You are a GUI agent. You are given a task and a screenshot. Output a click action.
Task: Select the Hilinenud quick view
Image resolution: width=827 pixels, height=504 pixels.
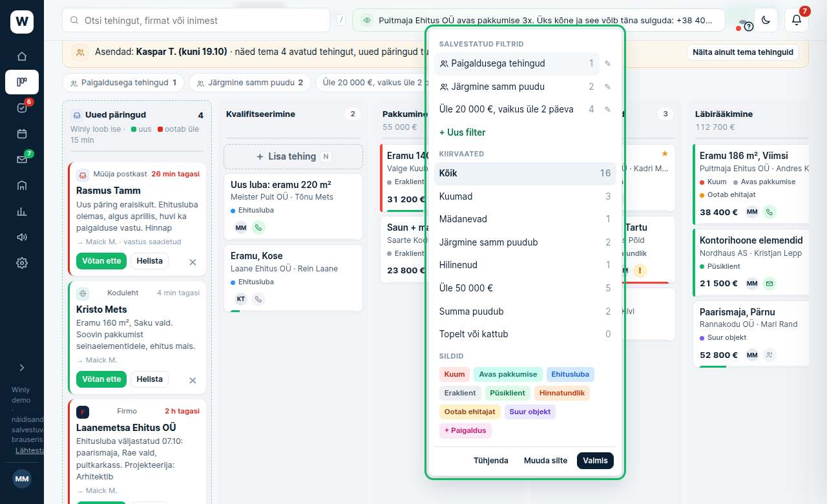pyautogui.click(x=525, y=265)
